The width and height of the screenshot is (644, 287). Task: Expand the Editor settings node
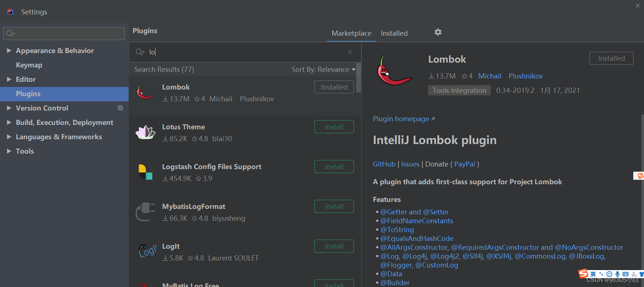click(9, 79)
